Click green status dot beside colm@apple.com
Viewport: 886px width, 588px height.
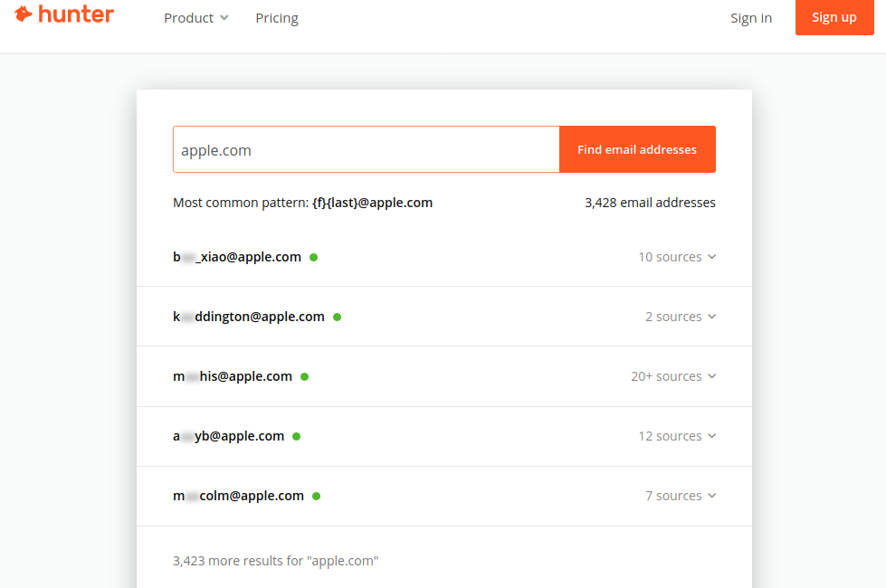(x=317, y=496)
